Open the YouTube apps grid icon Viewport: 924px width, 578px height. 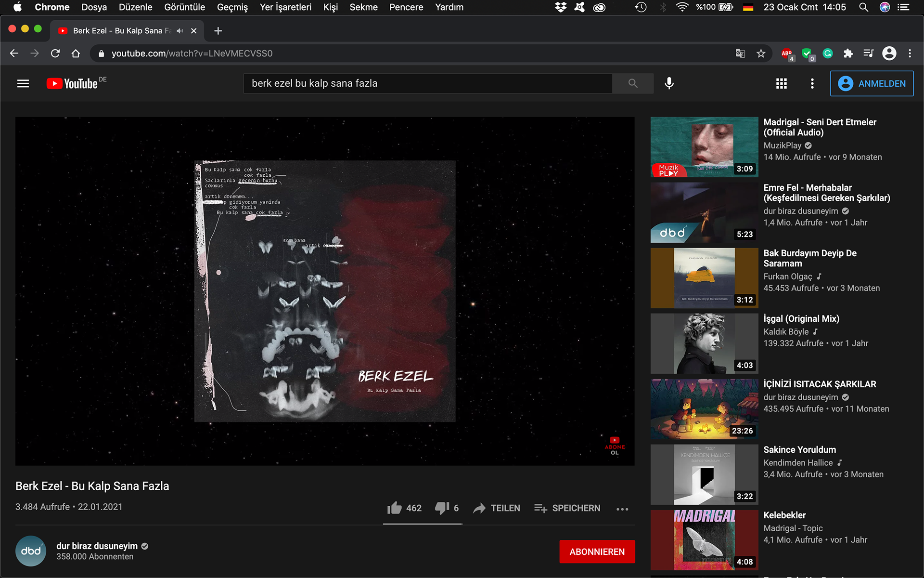(781, 84)
